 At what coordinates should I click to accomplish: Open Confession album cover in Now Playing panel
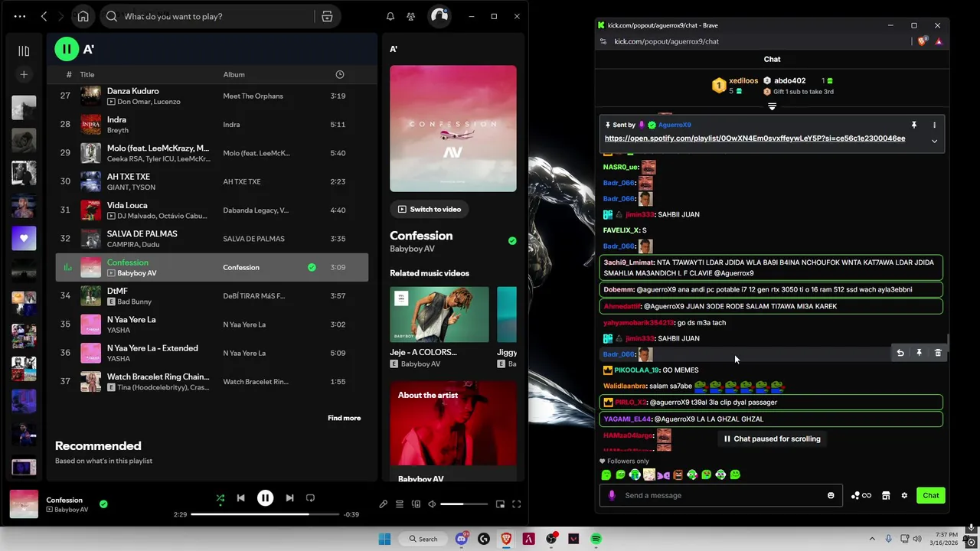pos(453,129)
